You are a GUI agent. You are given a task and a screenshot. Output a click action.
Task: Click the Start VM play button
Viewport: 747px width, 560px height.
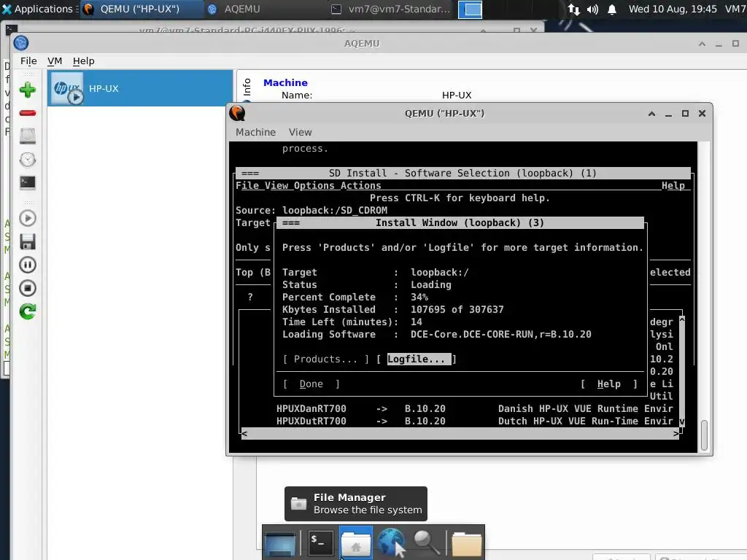click(27, 218)
